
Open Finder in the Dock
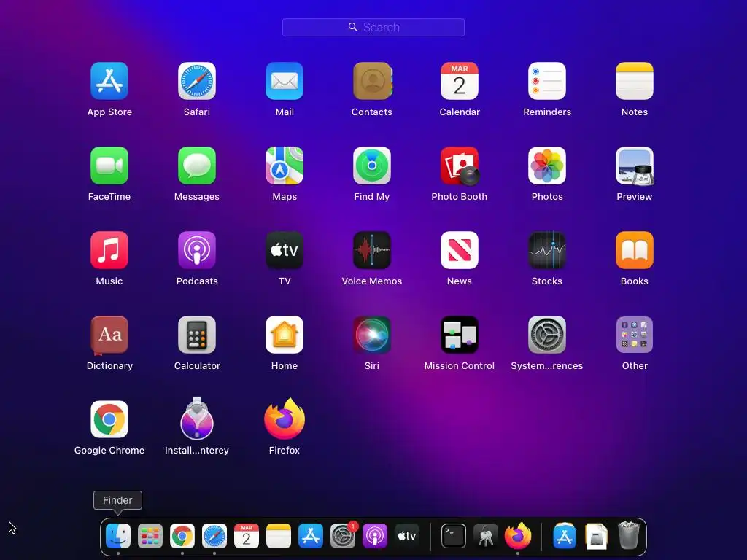(x=118, y=536)
